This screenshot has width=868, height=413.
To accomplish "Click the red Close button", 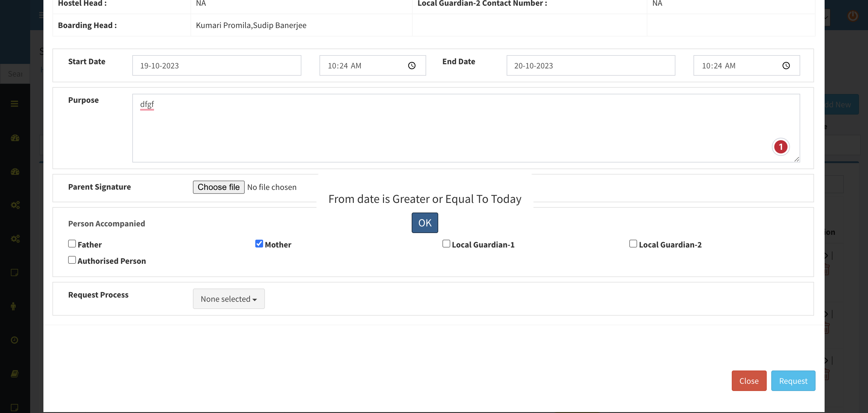I will pos(748,381).
